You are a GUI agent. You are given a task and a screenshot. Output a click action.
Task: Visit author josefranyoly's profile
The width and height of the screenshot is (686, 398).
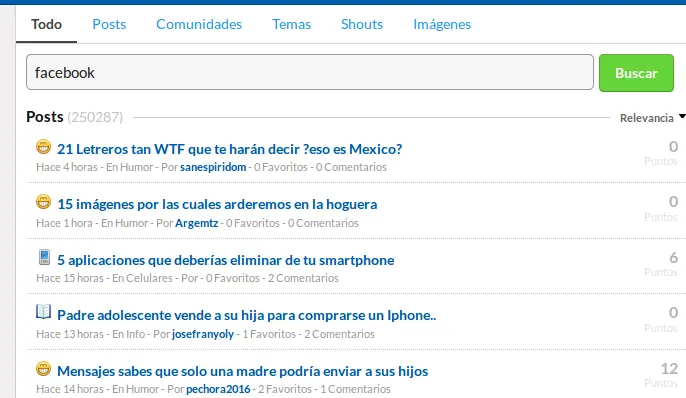(203, 334)
